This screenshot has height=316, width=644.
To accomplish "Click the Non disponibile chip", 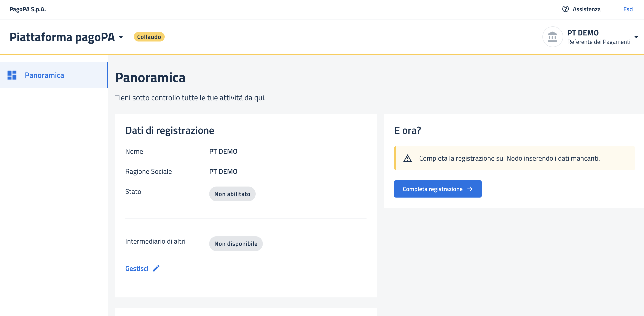I will point(236,244).
